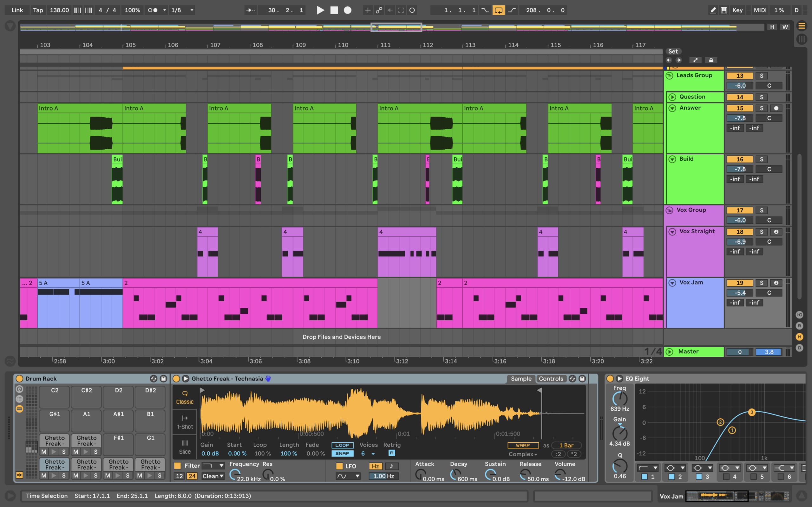Click the tempo field showing 138.00
Image resolution: width=812 pixels, height=507 pixels.
click(x=59, y=10)
